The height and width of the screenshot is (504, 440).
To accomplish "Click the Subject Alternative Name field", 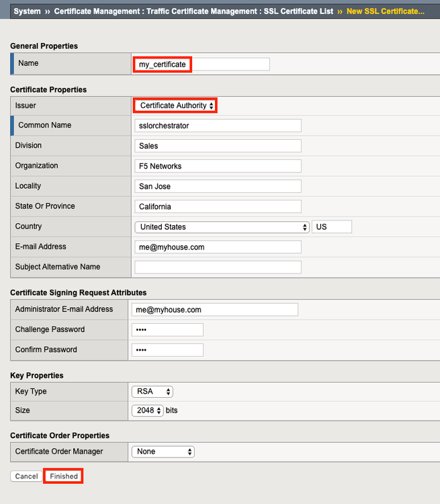I will click(x=218, y=267).
